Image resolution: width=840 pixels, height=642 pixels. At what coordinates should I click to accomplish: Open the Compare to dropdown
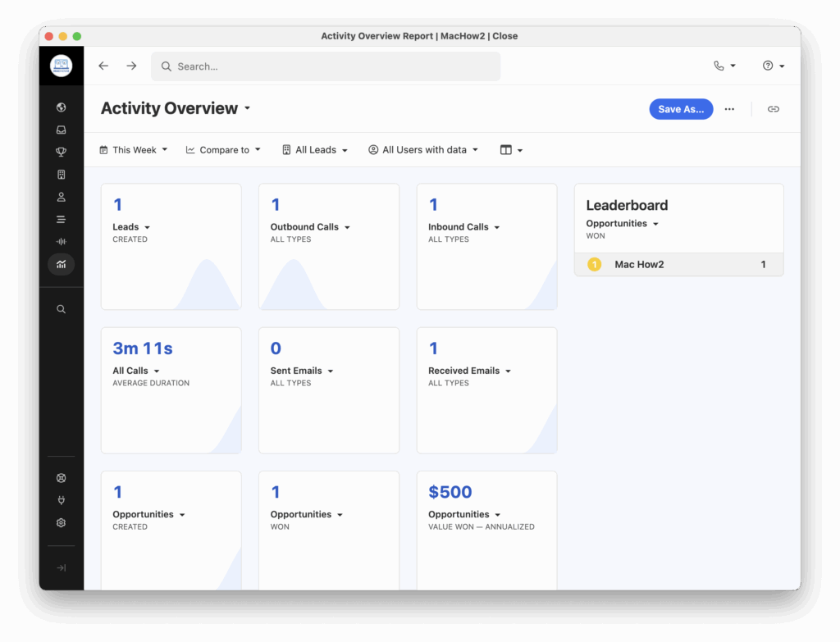coord(223,150)
